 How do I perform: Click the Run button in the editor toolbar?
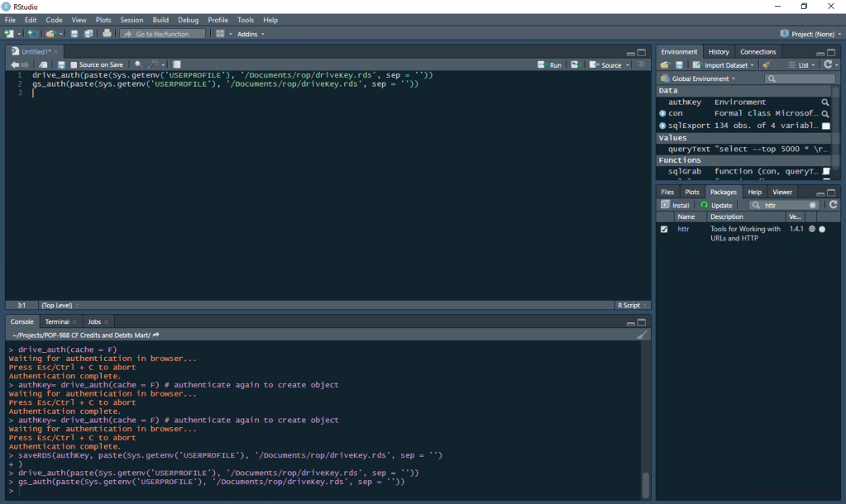pyautogui.click(x=550, y=64)
